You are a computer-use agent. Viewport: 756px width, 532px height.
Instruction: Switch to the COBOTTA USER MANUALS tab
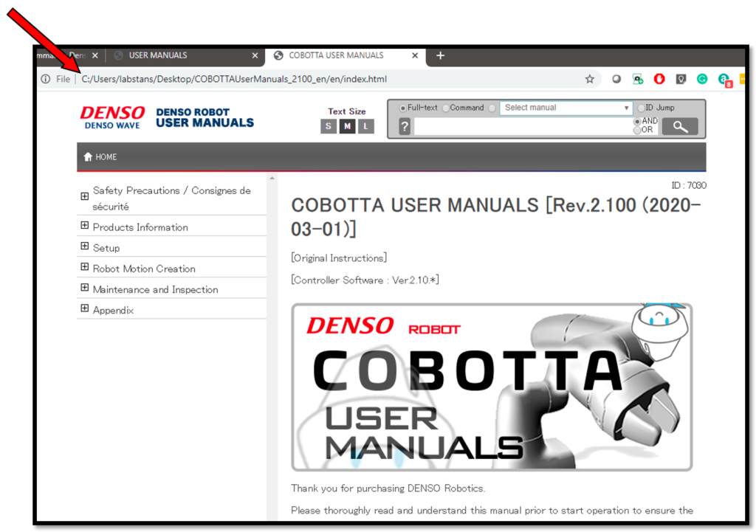[345, 55]
